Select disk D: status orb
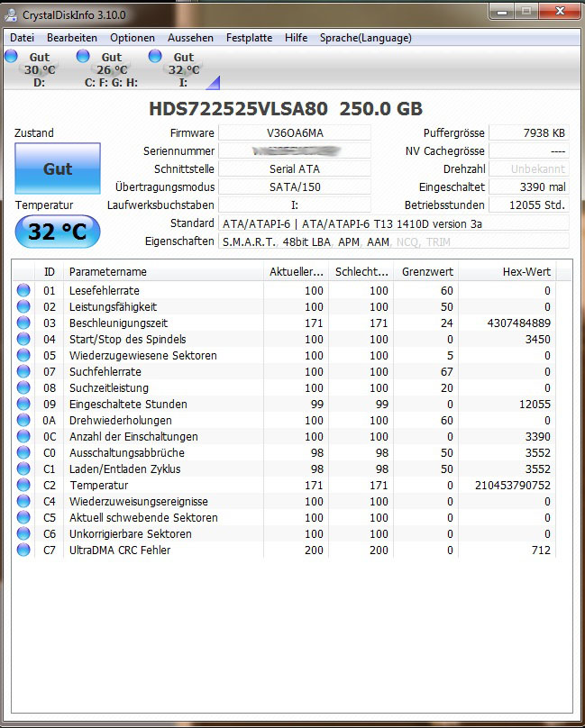 point(11,57)
